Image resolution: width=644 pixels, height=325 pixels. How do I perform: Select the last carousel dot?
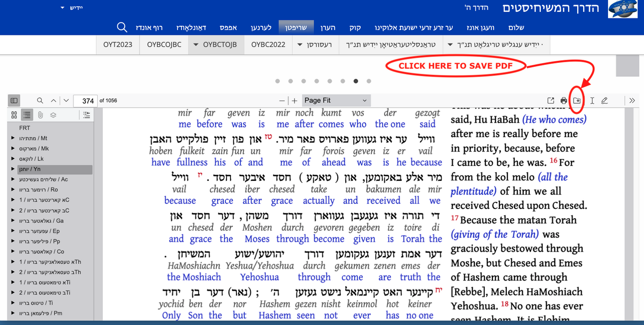369,81
